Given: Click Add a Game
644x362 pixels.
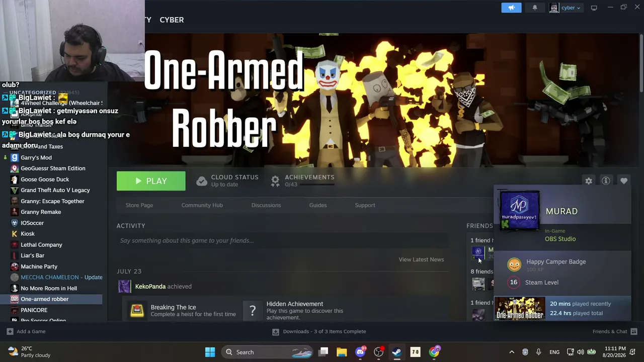Looking at the screenshot, I should tap(31, 331).
